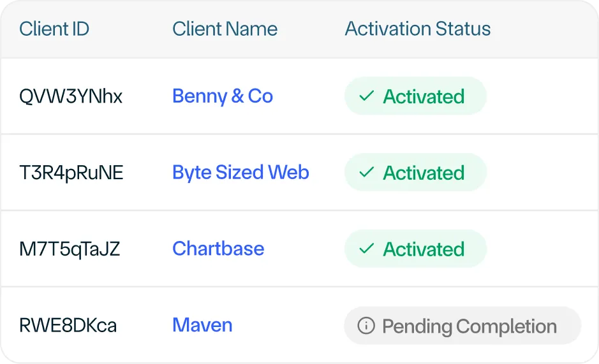Select client ID RWE8DKca
This screenshot has height=364, width=599.
tap(68, 325)
